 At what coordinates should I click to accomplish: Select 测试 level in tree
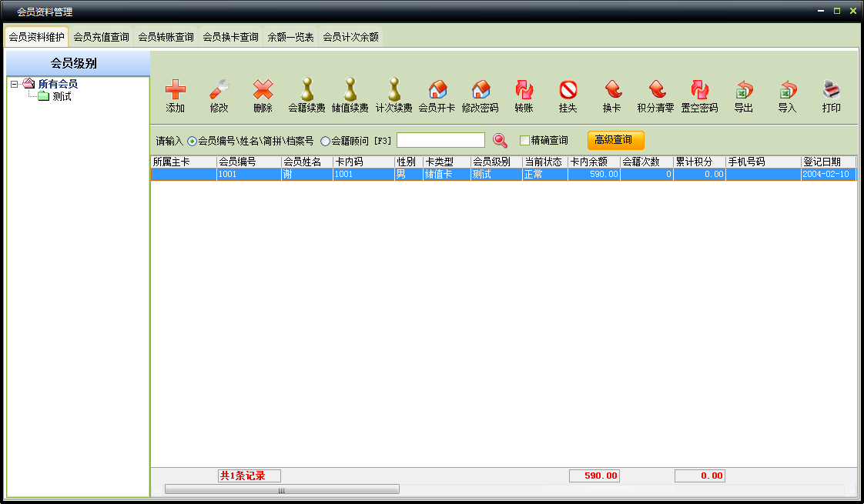click(62, 96)
